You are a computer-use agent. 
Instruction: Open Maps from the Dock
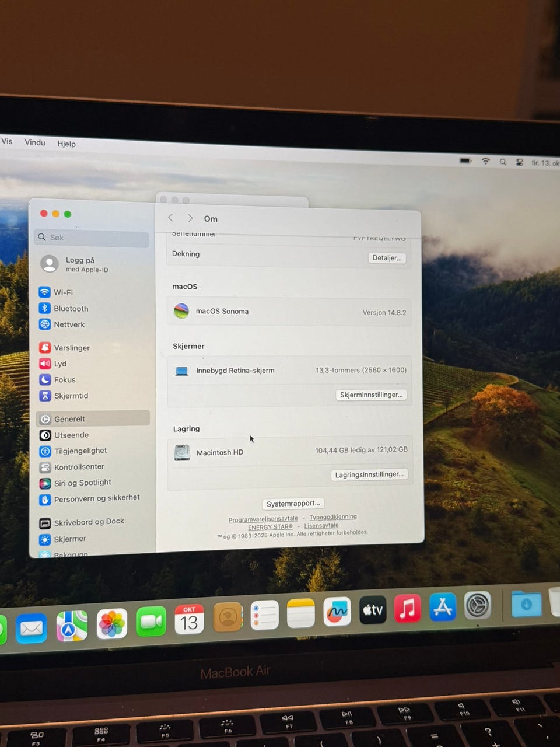(x=72, y=627)
